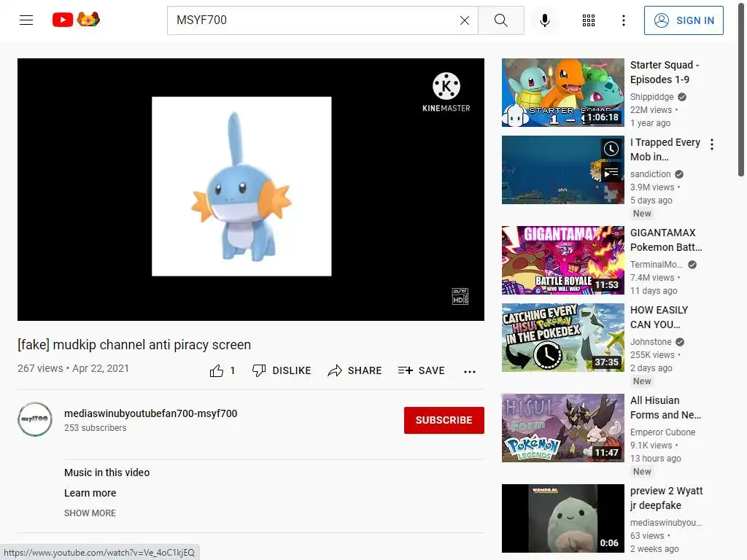Click the Shippiddge channel name
The height and width of the screenshot is (560, 747).
click(x=651, y=97)
